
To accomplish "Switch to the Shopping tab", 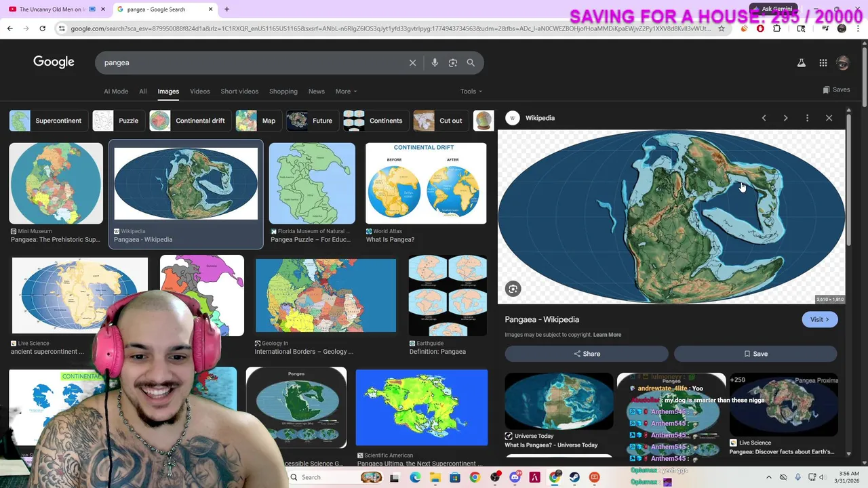I will [283, 91].
